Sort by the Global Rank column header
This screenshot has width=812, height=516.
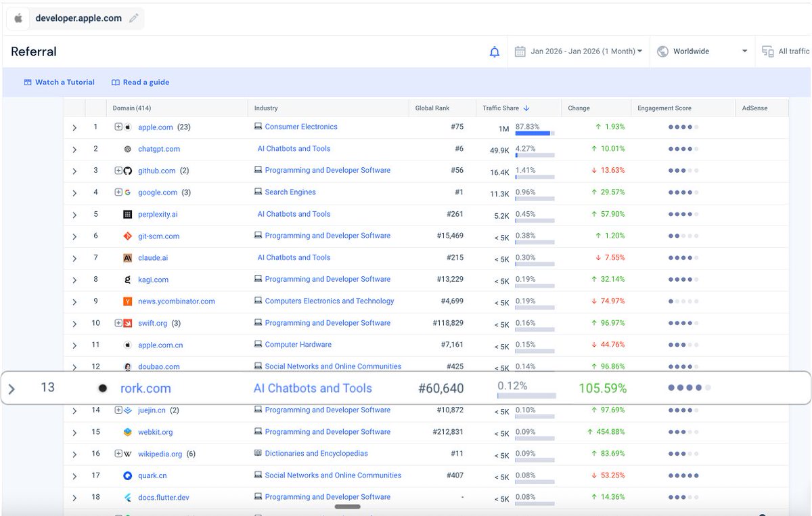click(x=432, y=108)
